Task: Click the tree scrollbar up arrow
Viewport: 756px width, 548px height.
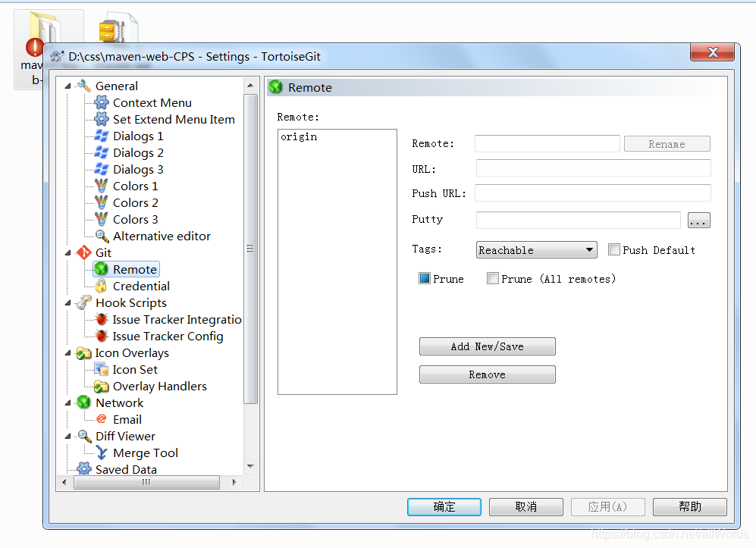Action: tap(250, 86)
